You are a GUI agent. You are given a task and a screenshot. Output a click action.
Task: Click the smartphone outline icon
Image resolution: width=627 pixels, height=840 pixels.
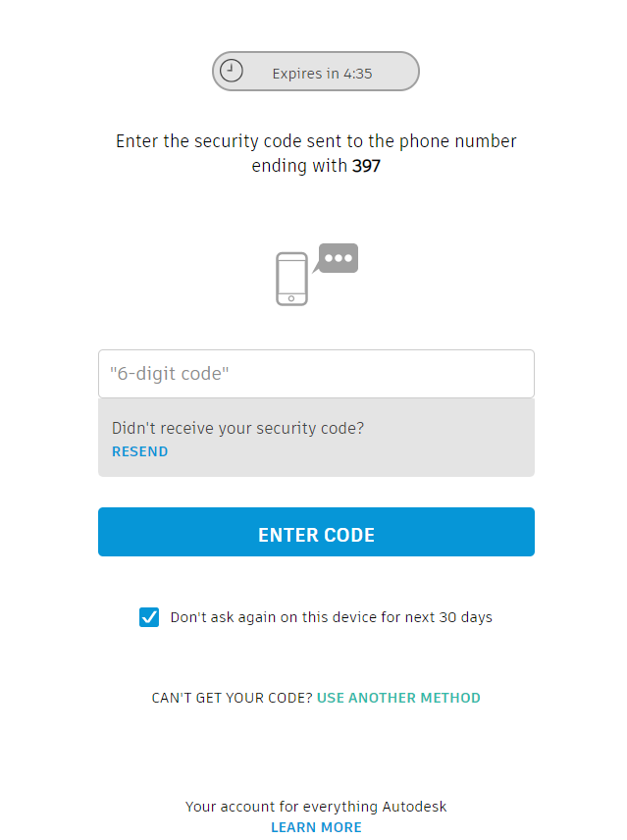[291, 279]
